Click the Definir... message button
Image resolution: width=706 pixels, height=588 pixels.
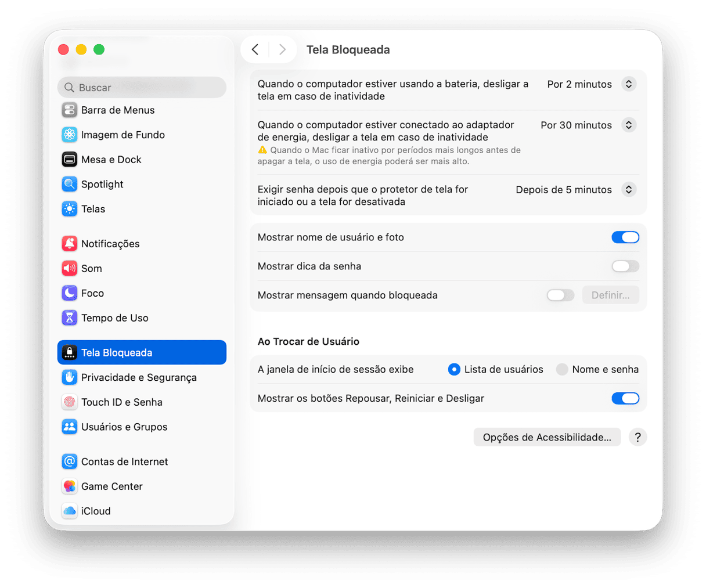(611, 295)
